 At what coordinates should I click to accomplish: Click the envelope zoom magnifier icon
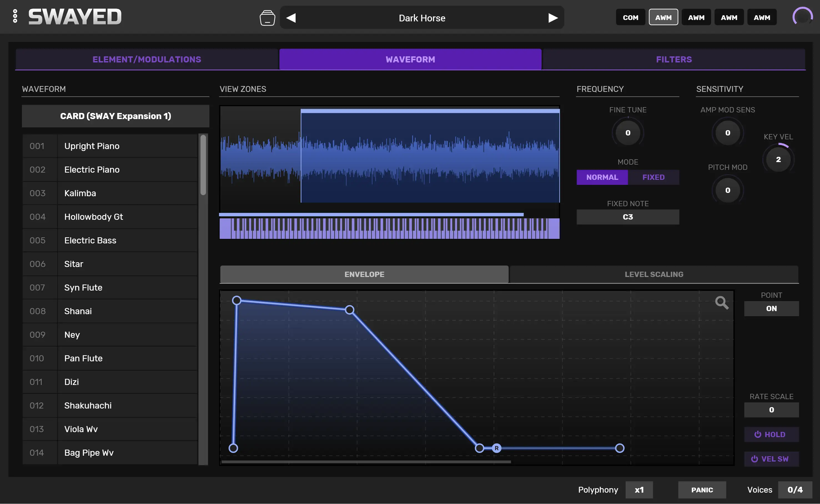click(x=721, y=303)
